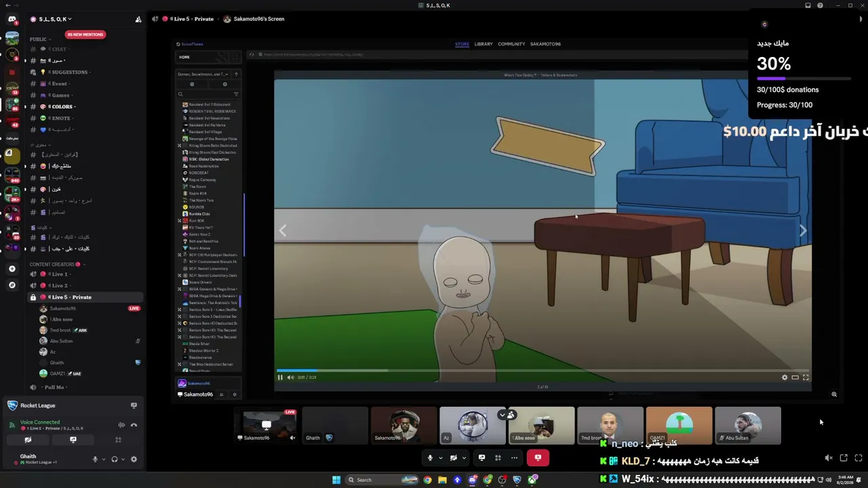Open the Steam LIBRARY tab
The width and height of the screenshot is (868, 488).
pyautogui.click(x=484, y=44)
